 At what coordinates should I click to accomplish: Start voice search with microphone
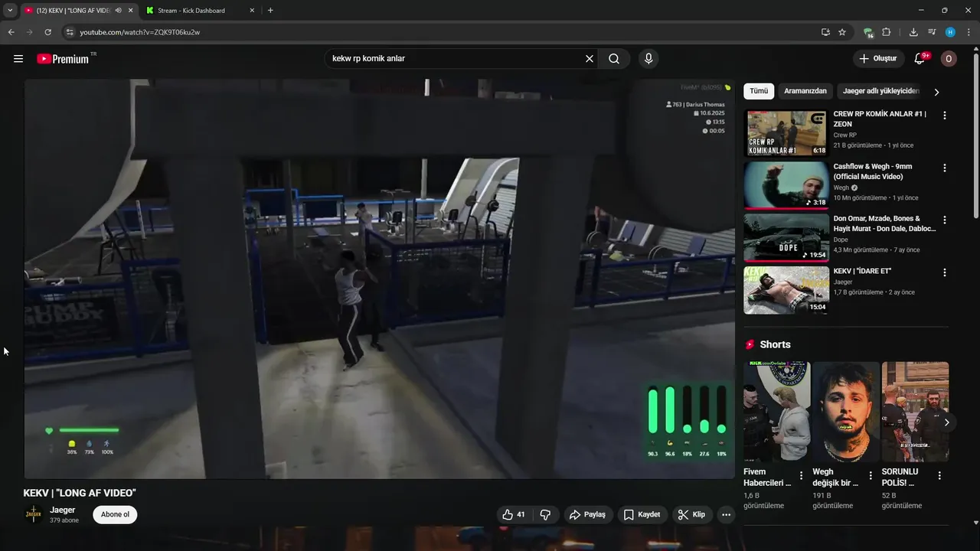point(648,59)
